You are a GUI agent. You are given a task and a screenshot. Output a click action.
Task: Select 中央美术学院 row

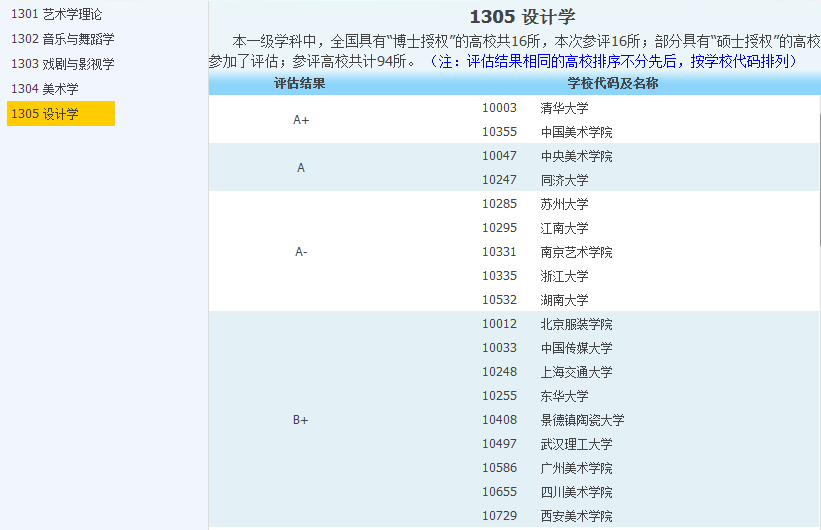click(x=576, y=156)
